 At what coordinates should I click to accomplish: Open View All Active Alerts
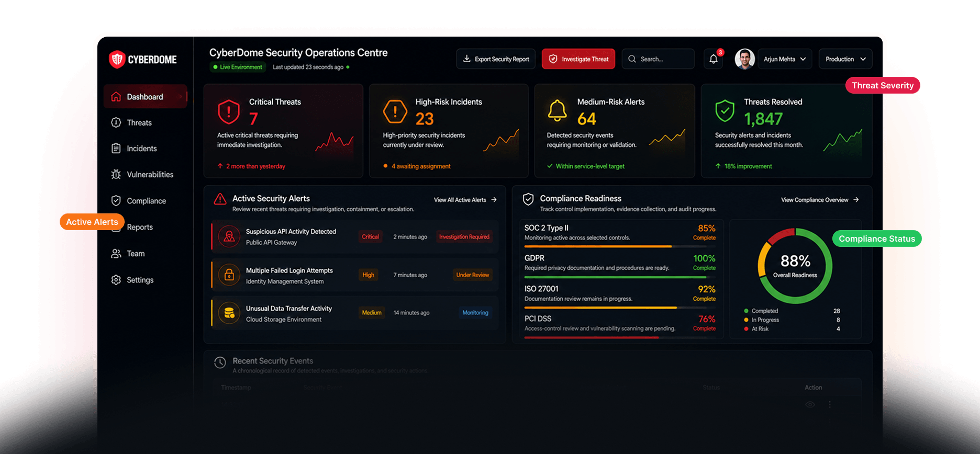tap(465, 200)
